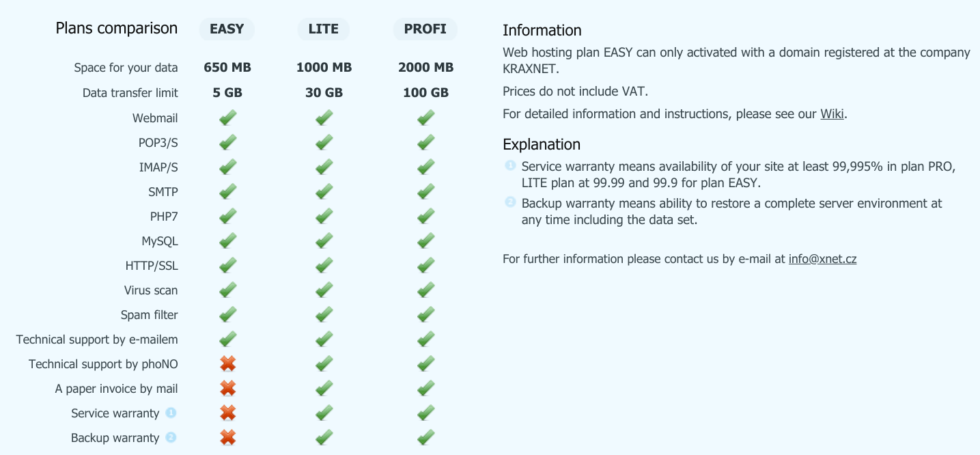Open the Wiki link
Screen dimensions: 980x455
pos(832,114)
